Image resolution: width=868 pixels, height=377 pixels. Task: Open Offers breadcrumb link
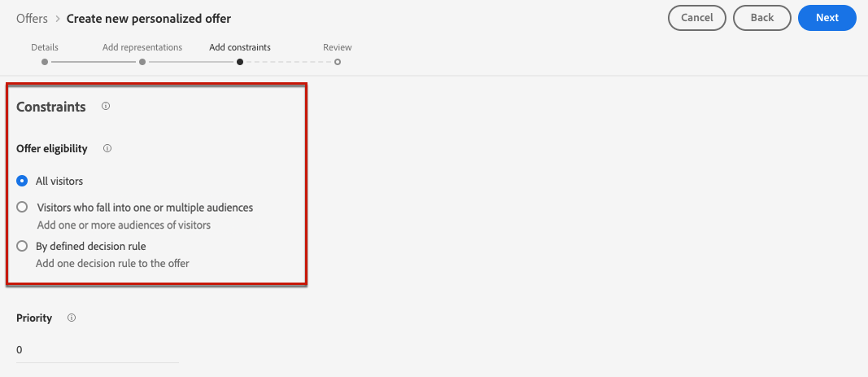pyautogui.click(x=32, y=18)
